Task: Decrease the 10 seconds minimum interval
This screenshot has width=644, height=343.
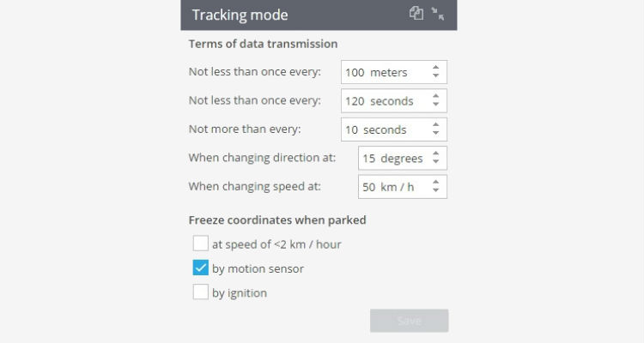Action: click(435, 134)
